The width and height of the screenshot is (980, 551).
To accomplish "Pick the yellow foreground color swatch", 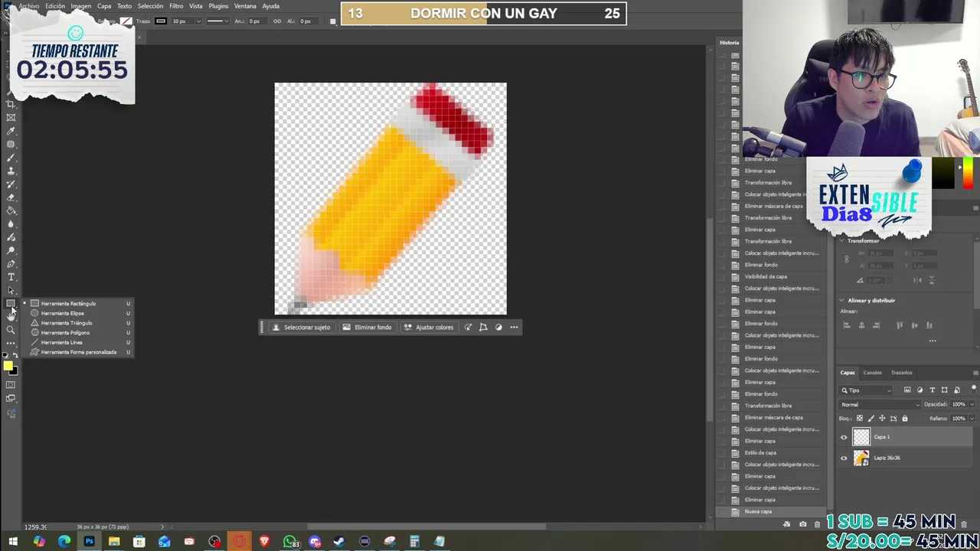I will (x=8, y=367).
